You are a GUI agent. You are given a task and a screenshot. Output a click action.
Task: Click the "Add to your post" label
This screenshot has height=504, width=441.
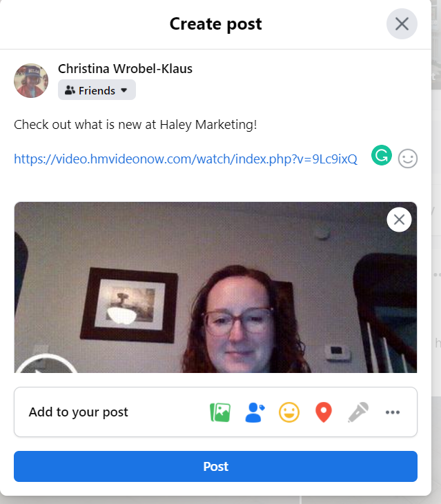(79, 412)
